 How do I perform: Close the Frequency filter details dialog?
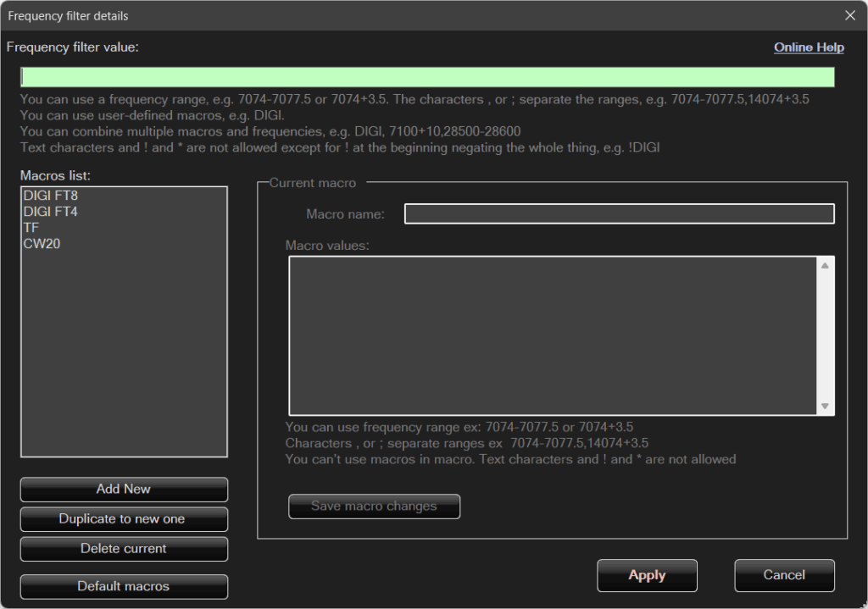[850, 15]
